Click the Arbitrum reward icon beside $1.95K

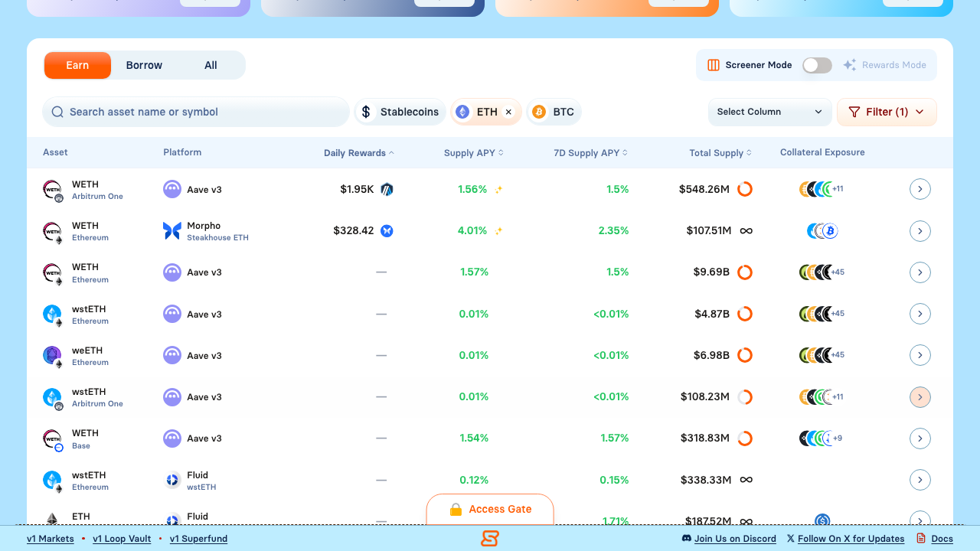(x=387, y=189)
